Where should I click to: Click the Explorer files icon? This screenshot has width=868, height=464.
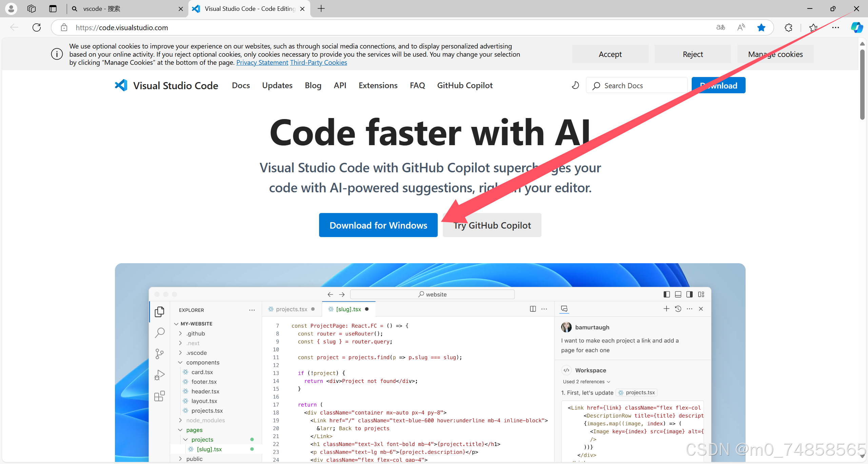(x=159, y=311)
